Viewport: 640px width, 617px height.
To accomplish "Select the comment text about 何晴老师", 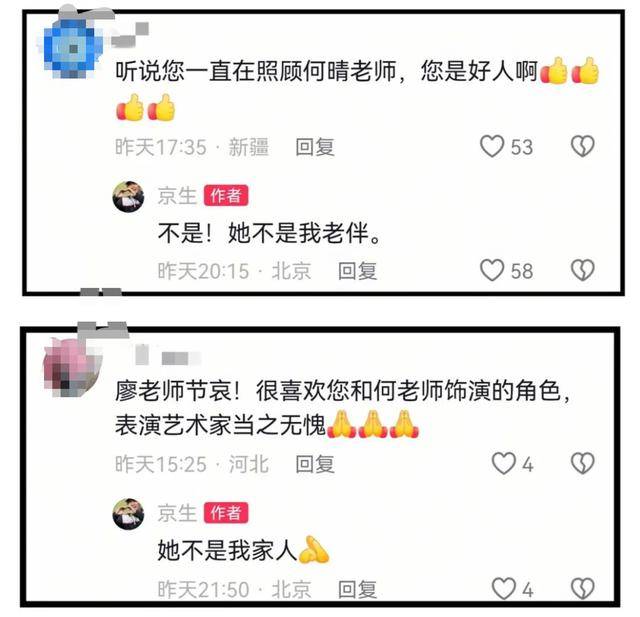I will (357, 90).
